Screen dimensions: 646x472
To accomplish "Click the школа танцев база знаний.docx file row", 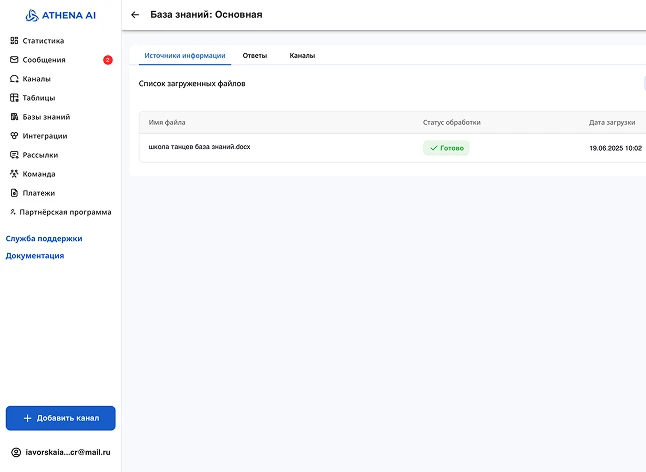I will pyautogui.click(x=200, y=148).
